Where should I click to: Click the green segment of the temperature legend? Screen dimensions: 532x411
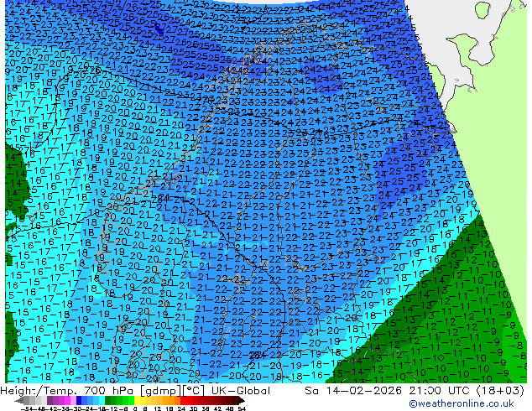point(119,400)
